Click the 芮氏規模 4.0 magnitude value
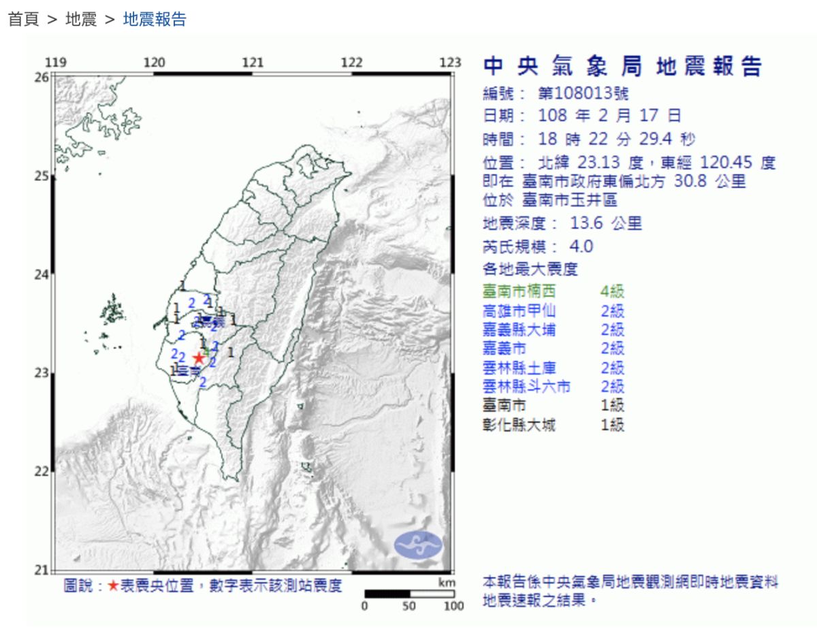817x644 pixels. click(x=584, y=246)
